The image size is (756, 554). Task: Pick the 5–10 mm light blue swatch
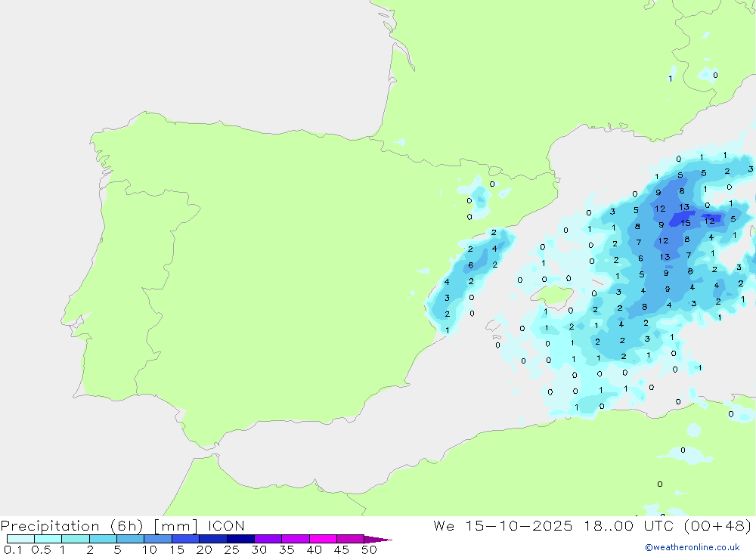point(131,539)
